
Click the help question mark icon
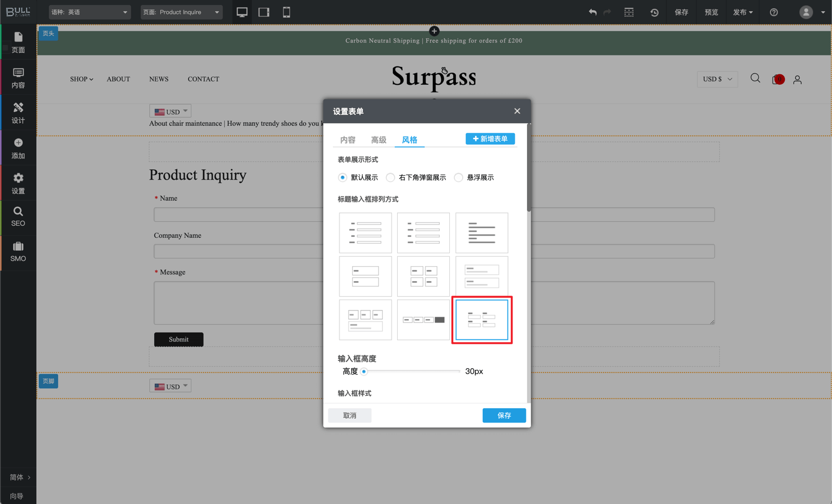click(774, 12)
